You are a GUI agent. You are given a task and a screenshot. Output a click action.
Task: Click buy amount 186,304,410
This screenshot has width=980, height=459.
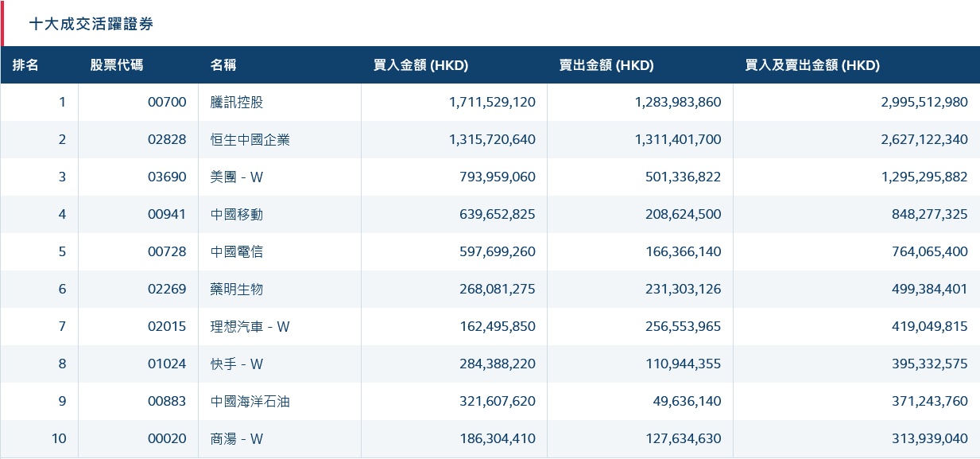498,438
